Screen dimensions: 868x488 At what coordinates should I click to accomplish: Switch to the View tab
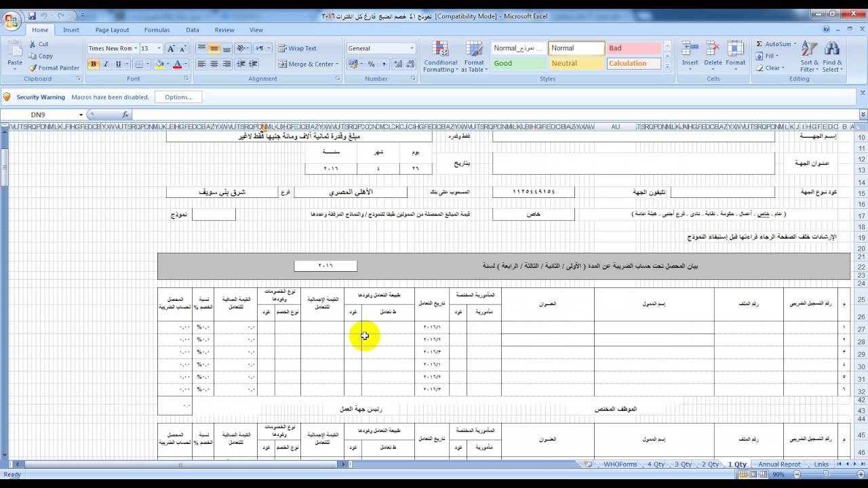click(256, 30)
